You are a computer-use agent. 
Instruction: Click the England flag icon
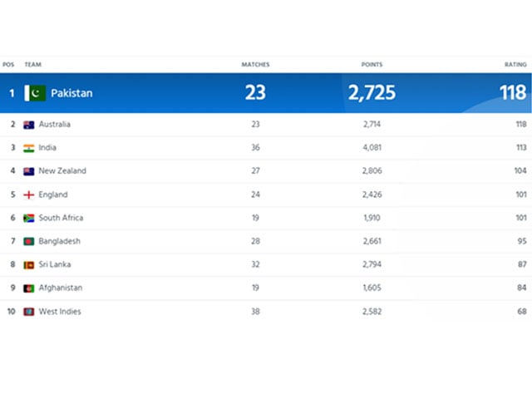coord(29,195)
